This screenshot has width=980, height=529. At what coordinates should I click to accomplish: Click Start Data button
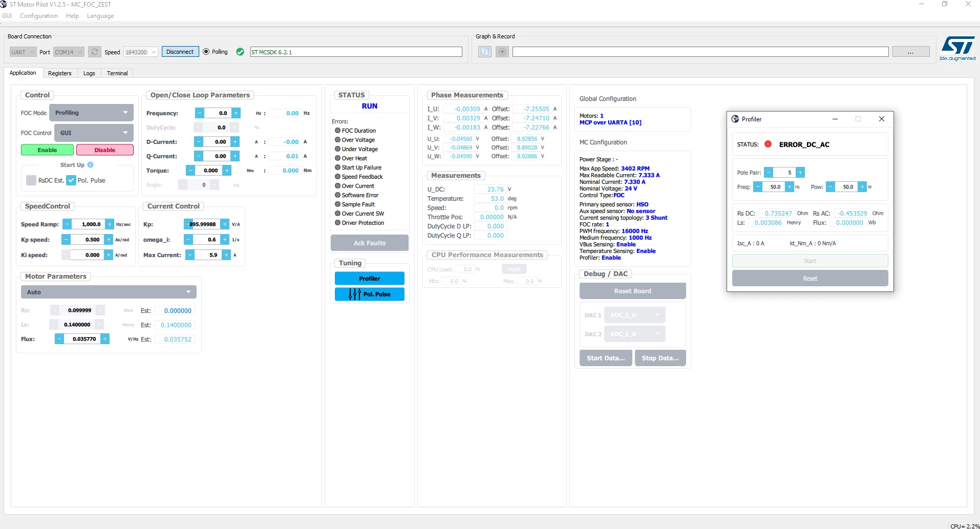point(606,358)
